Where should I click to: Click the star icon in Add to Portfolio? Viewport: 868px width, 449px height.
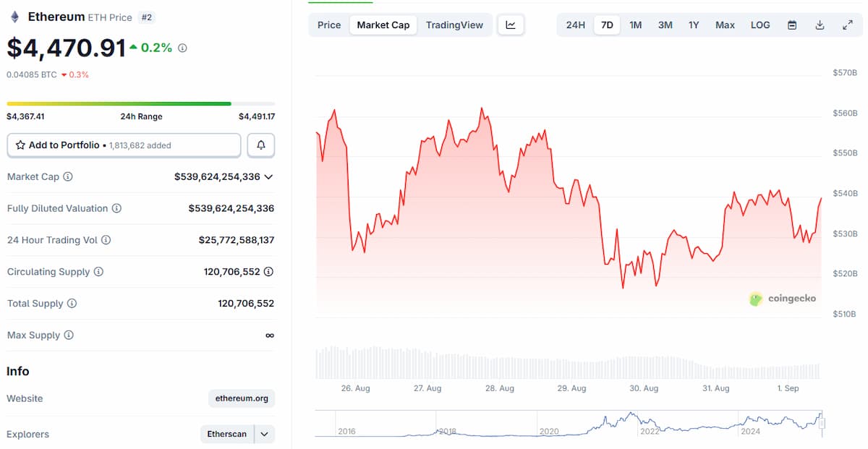(x=20, y=145)
